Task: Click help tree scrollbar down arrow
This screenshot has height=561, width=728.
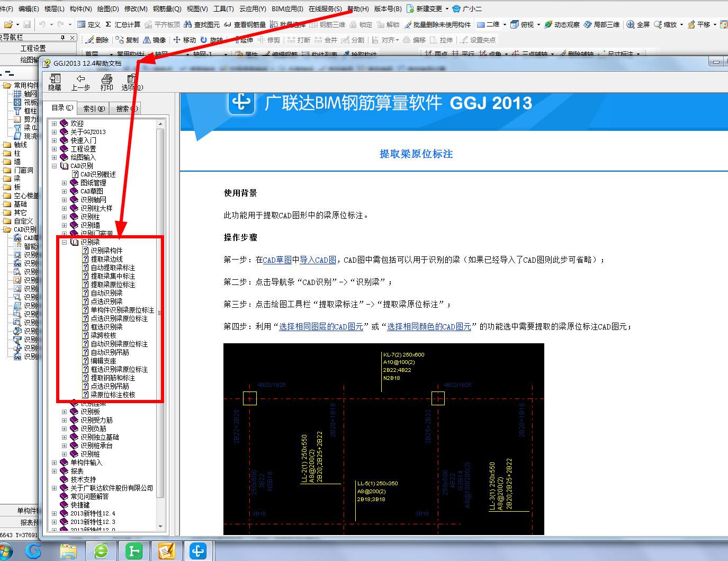Action: [161, 526]
